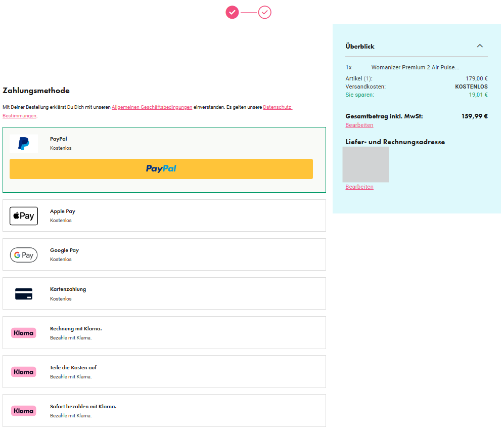This screenshot has width=504, height=430.
Task: Collapse the Überblick section with the chevron
Action: point(480,46)
